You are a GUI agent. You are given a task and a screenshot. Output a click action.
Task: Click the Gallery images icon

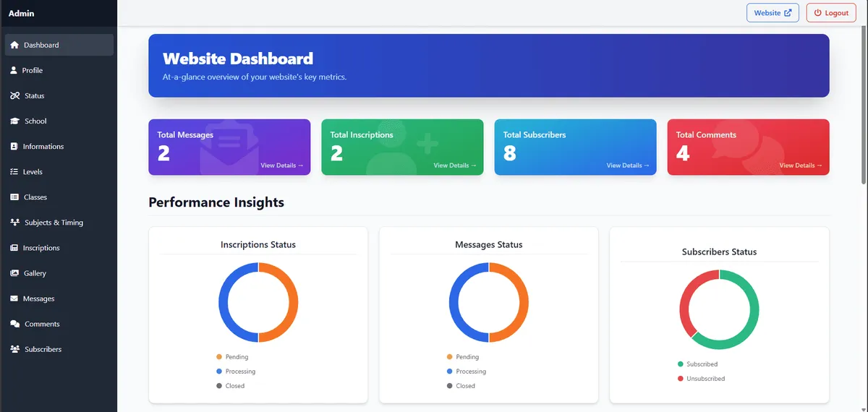click(x=14, y=273)
